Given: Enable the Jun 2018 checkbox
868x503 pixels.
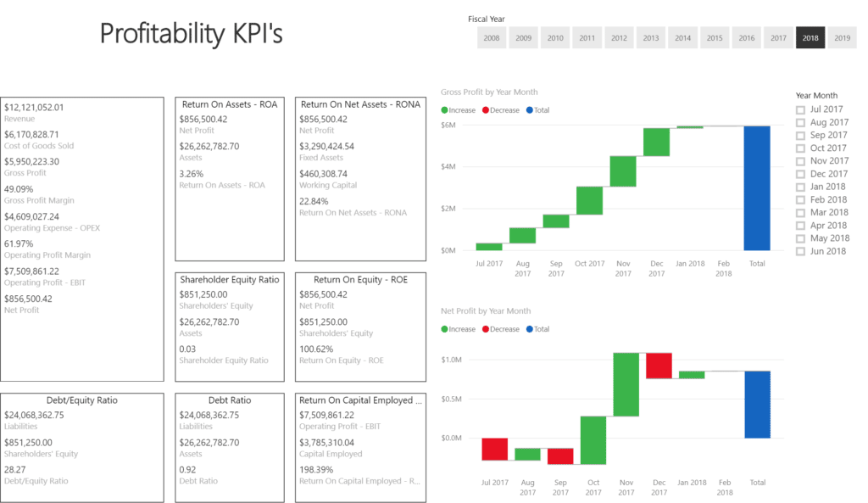Looking at the screenshot, I should [x=801, y=251].
